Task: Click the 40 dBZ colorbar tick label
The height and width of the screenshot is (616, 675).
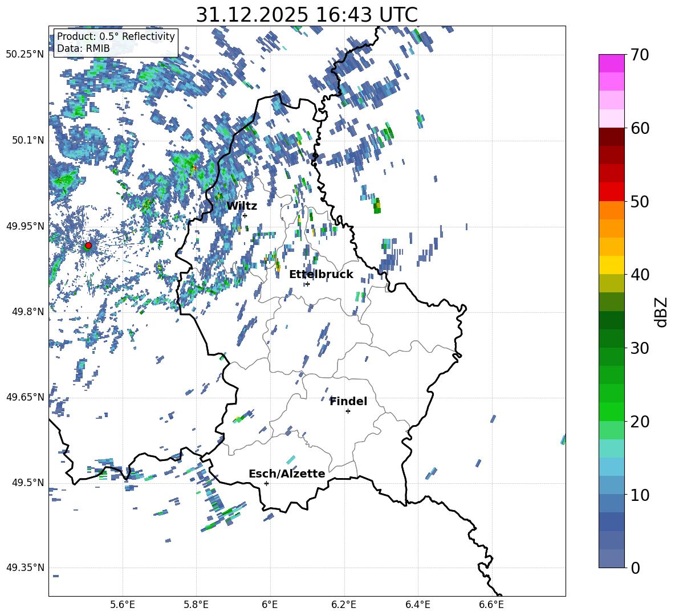Action: pyautogui.click(x=640, y=275)
